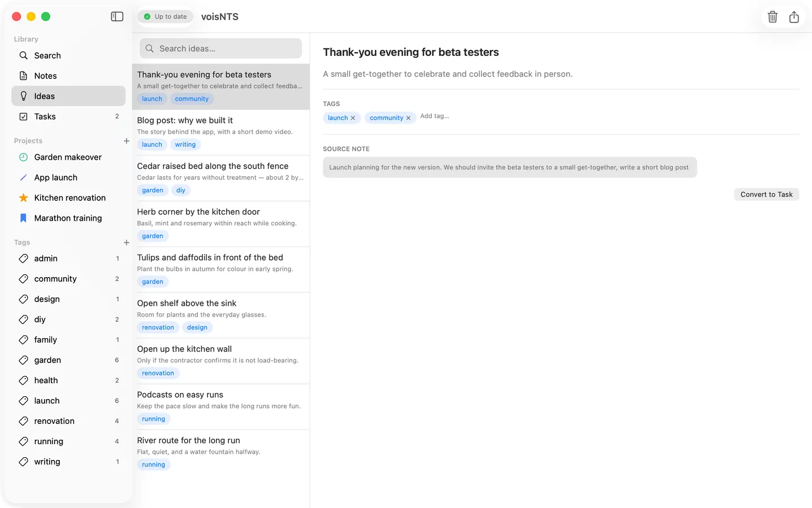The image size is (812, 508).
Task: Click the Up to date sync status
Action: point(165,17)
